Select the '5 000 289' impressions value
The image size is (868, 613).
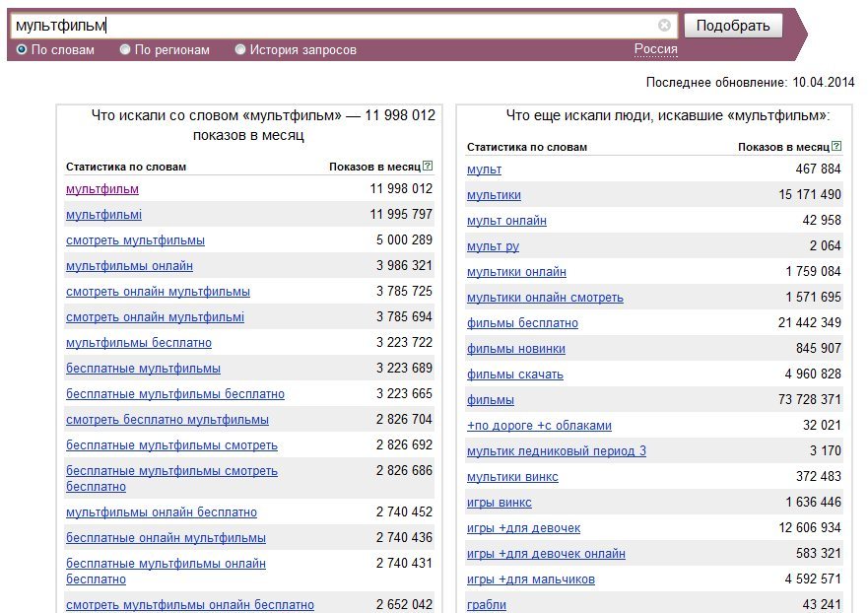404,239
